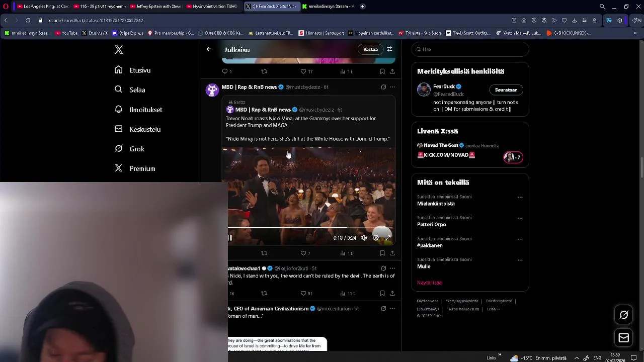Image resolution: width=644 pixels, height=362 pixels.
Task: Open Grok from the sidebar
Action: (x=129, y=149)
